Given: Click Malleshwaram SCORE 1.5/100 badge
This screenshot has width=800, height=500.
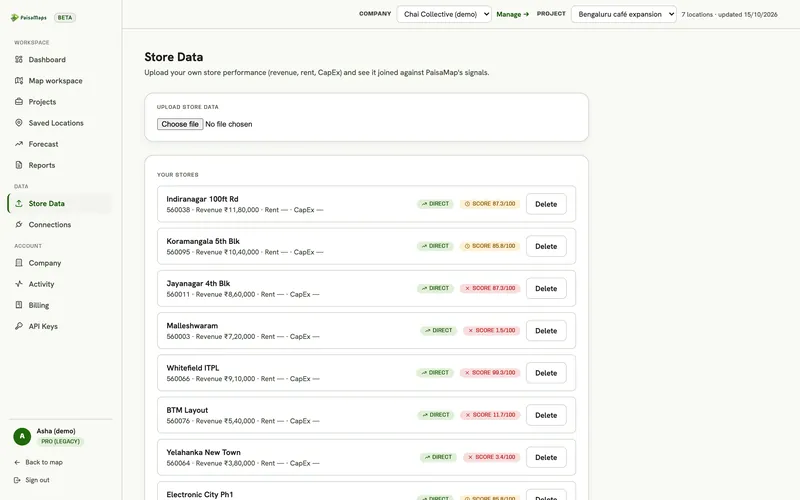Looking at the screenshot, I should [x=491, y=331].
